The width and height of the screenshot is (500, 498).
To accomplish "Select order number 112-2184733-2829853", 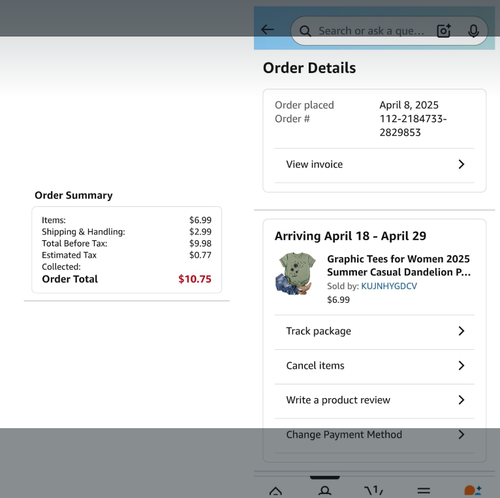I will [413, 126].
